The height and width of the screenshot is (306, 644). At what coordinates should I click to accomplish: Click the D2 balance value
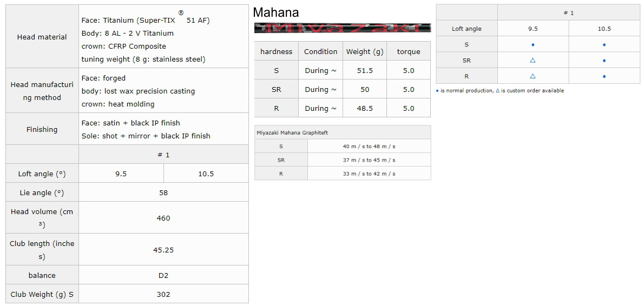tap(163, 275)
